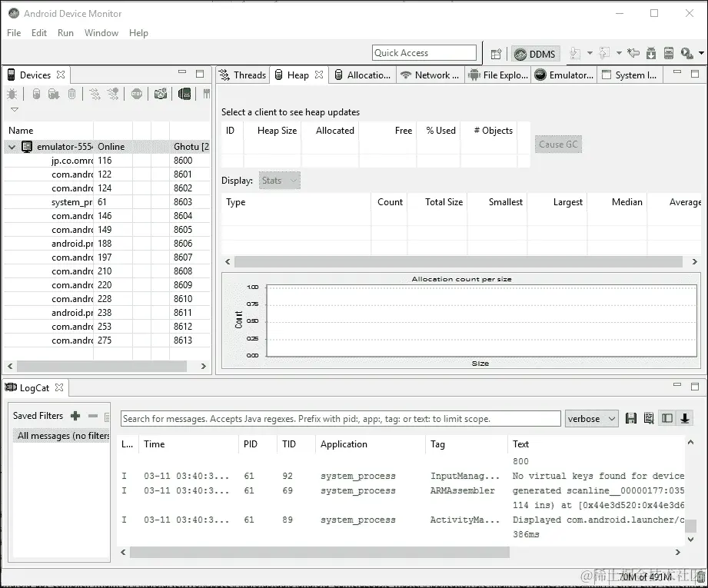The height and width of the screenshot is (588, 708).
Task: Switch to the Emulator Control tab
Action: [x=564, y=75]
